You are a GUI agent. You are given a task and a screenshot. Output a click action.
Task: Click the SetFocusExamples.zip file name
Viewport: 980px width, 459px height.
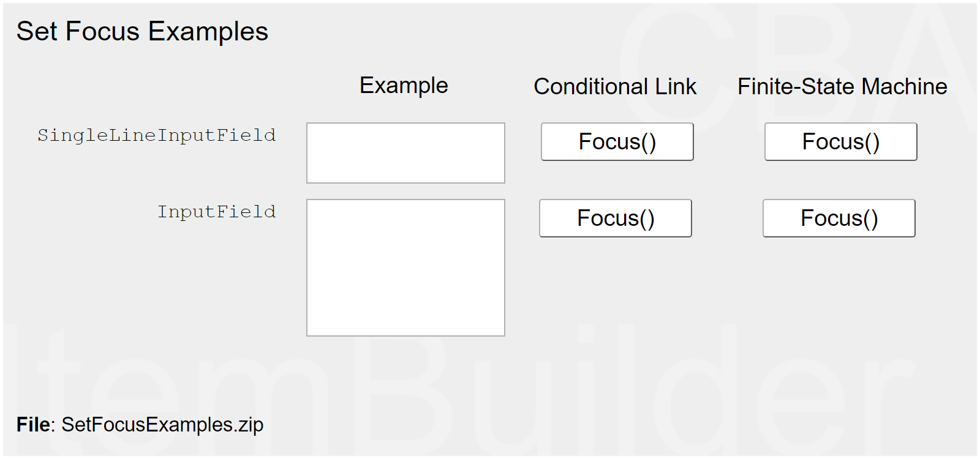tap(162, 425)
